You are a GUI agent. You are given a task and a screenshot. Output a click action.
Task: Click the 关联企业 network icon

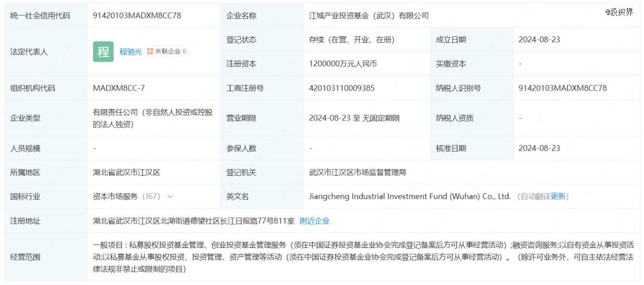click(x=150, y=52)
